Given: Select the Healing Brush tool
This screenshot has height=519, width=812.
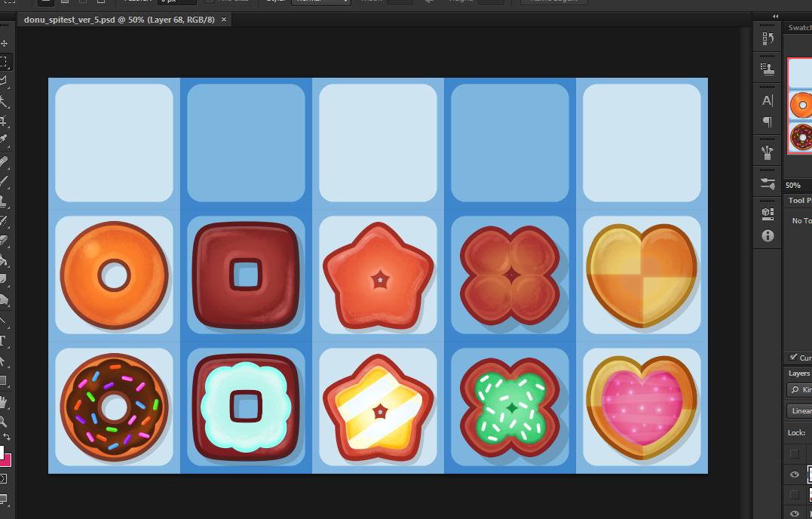Looking at the screenshot, I should (4, 161).
